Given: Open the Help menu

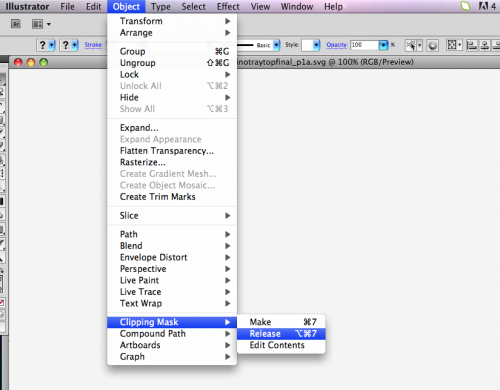Looking at the screenshot, I should pyautogui.click(x=333, y=7).
